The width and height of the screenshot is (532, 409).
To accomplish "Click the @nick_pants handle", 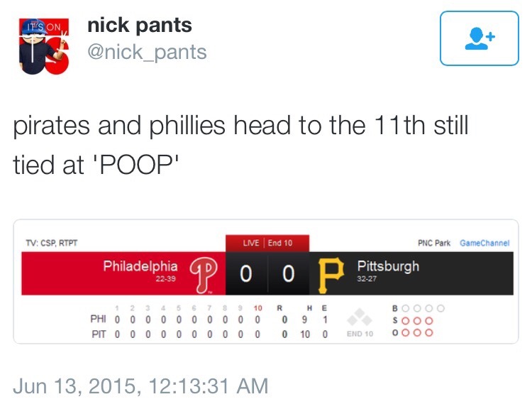I will 147,52.
